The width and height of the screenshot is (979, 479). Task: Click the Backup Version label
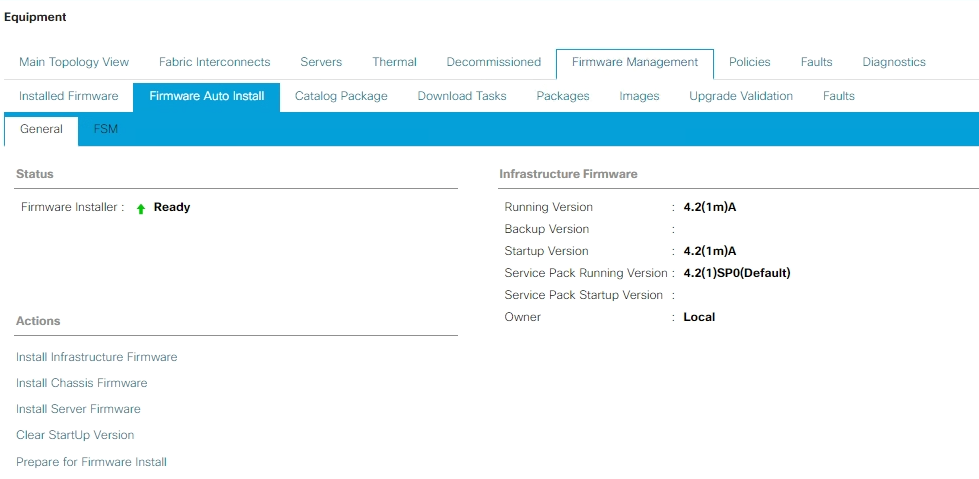point(547,229)
